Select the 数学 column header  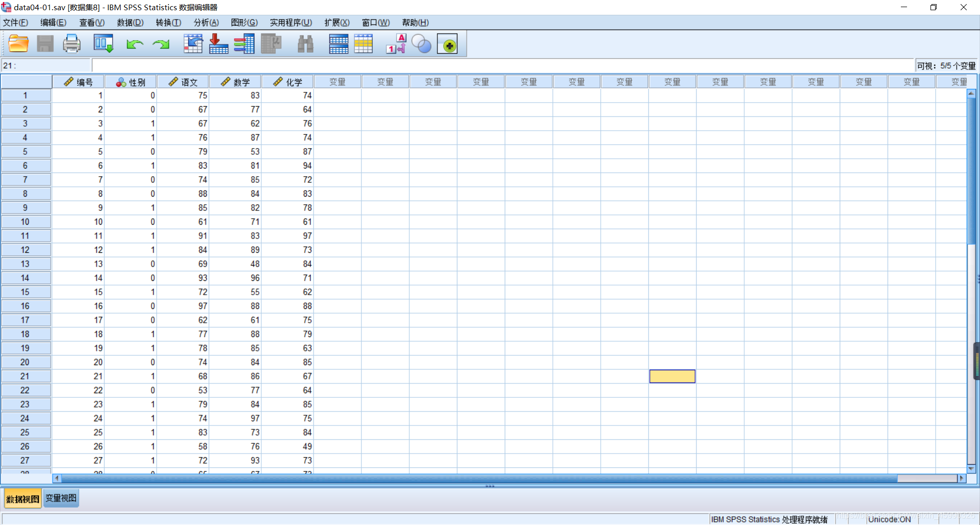[235, 82]
